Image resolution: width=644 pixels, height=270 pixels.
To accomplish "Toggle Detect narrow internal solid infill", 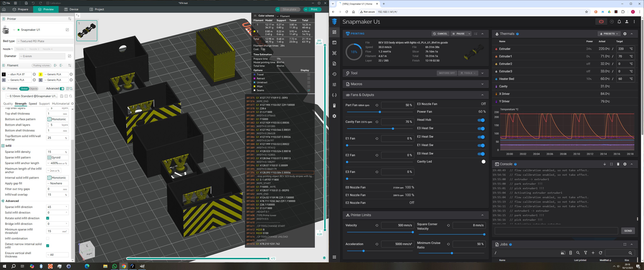I will tap(47, 246).
